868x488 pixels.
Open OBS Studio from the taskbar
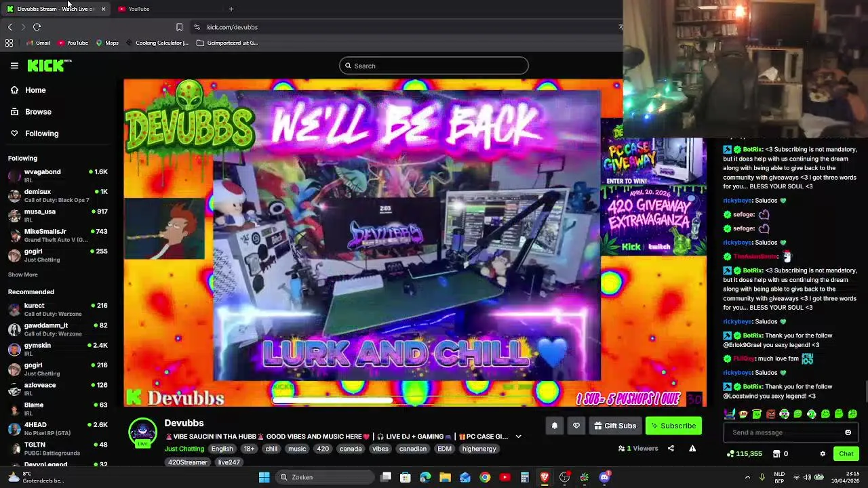click(564, 477)
